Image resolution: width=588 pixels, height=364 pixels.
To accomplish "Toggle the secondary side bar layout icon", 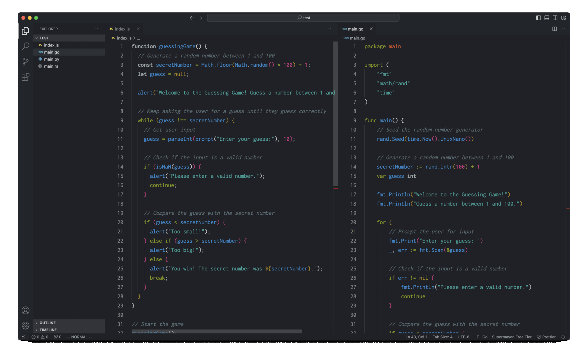I will pyautogui.click(x=555, y=18).
